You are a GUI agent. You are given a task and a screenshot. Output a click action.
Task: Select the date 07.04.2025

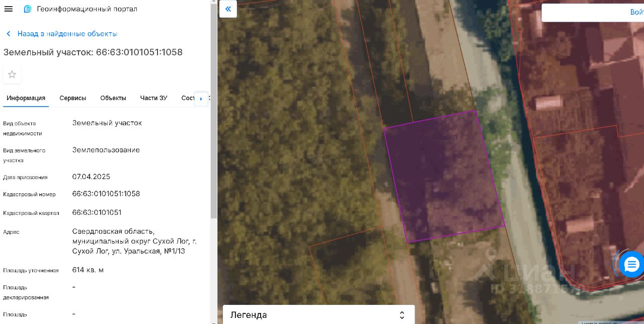pyautogui.click(x=91, y=177)
